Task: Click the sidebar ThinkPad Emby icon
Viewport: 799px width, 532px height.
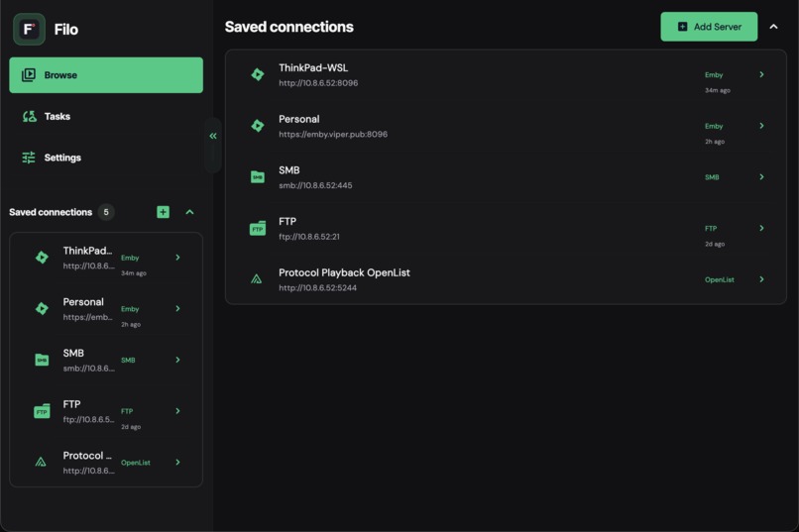Action: click(42, 258)
